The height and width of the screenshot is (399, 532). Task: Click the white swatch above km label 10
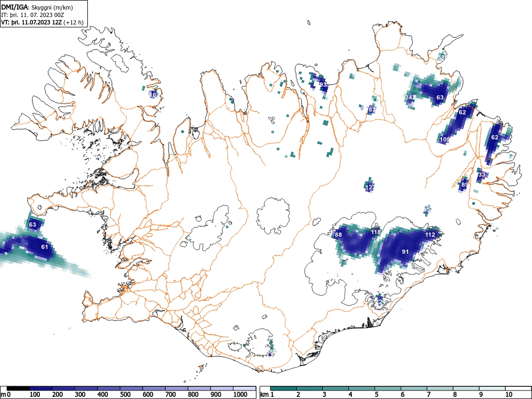coord(518,388)
